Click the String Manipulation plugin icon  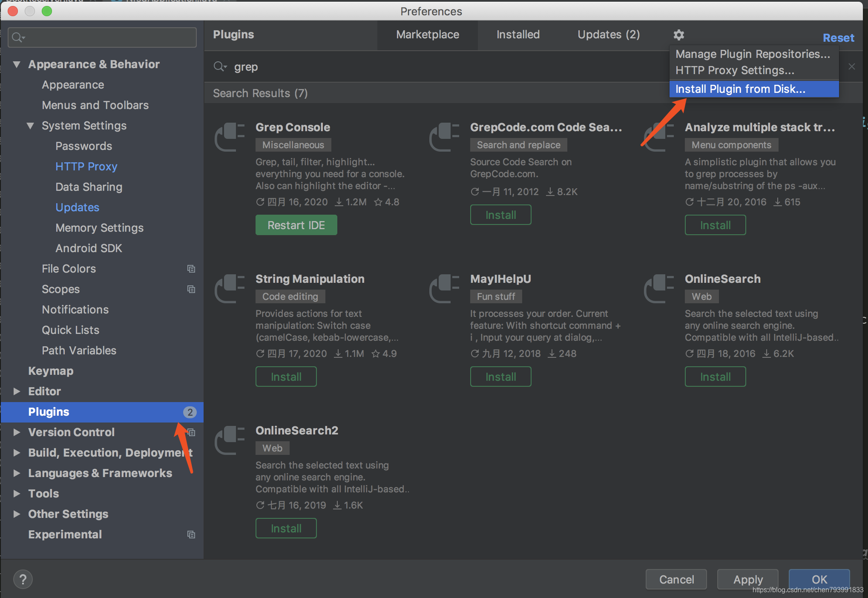click(230, 288)
